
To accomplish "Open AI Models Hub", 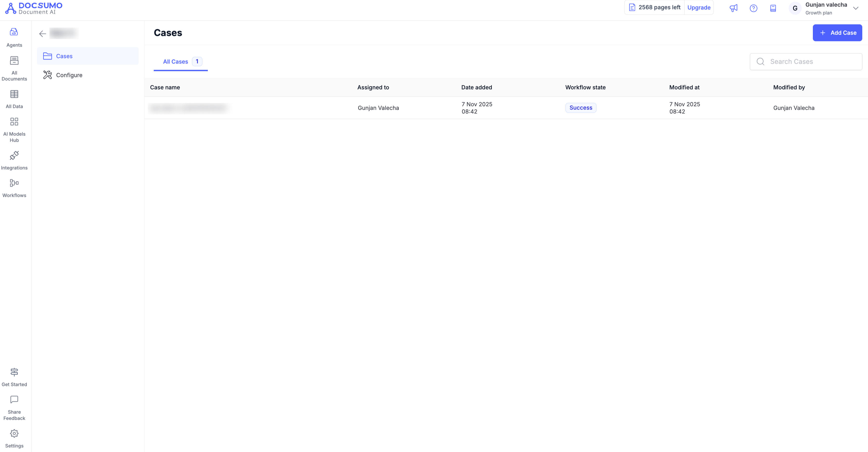I will (x=14, y=129).
